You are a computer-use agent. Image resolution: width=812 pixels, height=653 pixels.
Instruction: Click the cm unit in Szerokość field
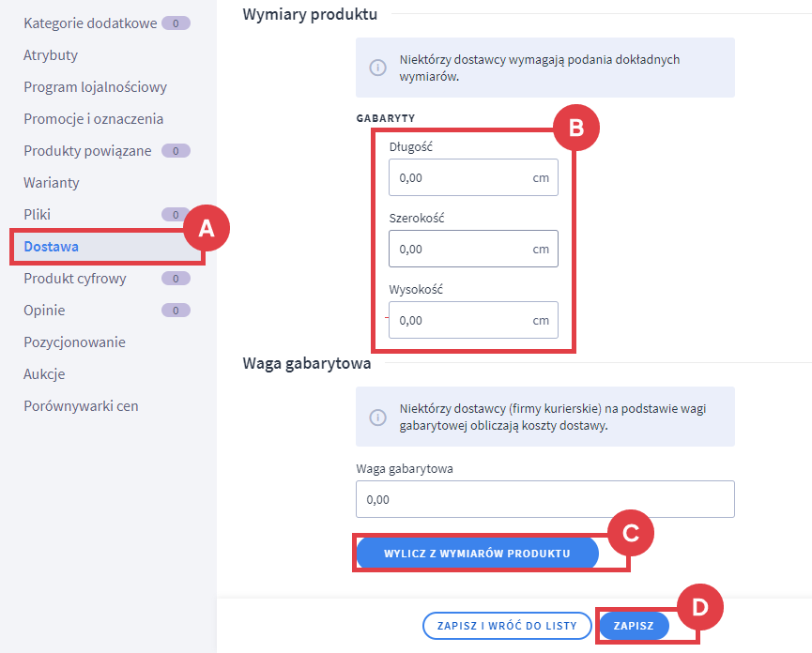click(x=541, y=250)
